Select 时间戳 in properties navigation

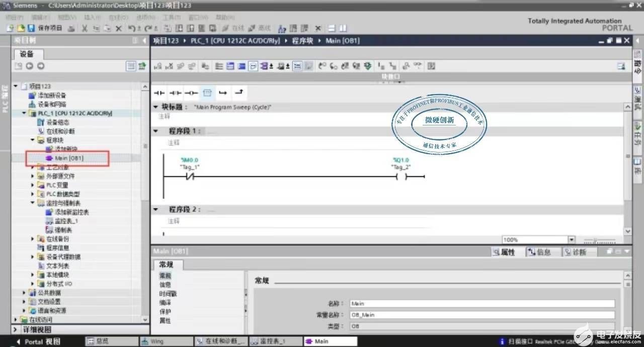(x=168, y=294)
